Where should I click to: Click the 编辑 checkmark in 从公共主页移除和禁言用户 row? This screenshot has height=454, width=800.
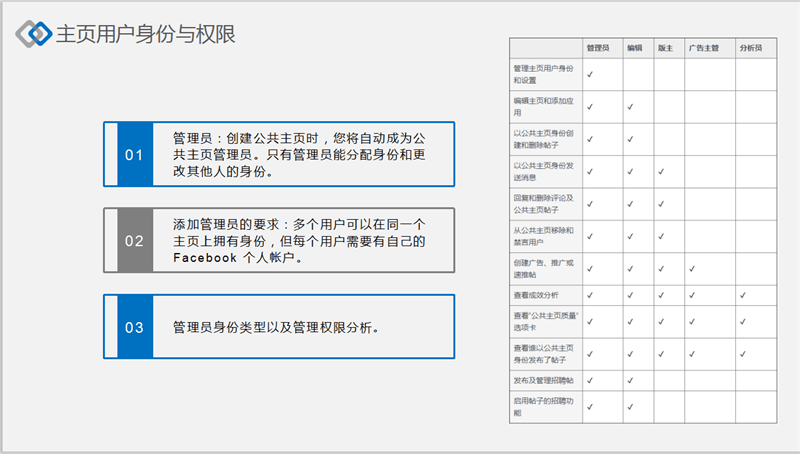631,236
